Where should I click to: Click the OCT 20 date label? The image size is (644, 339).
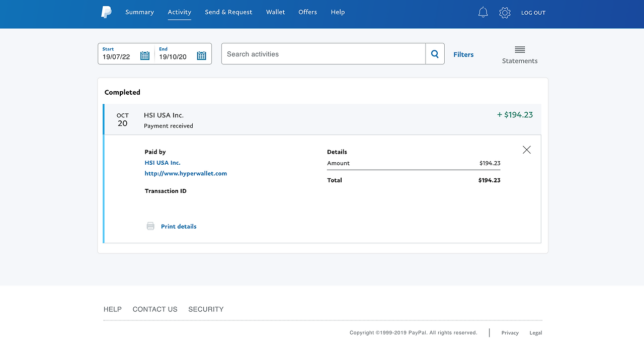coord(123,120)
